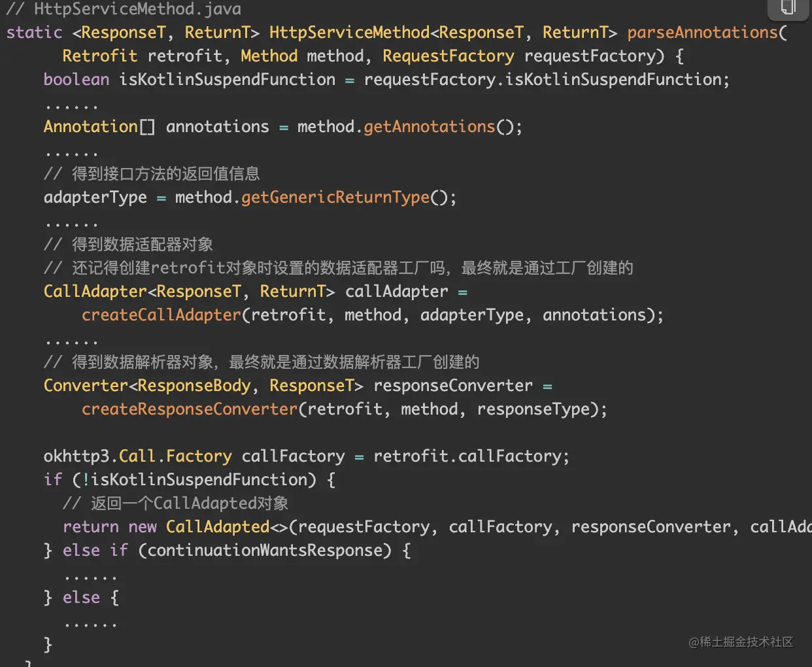This screenshot has height=667, width=812.
Task: Click 'return new' keywords
Action: pos(110,527)
